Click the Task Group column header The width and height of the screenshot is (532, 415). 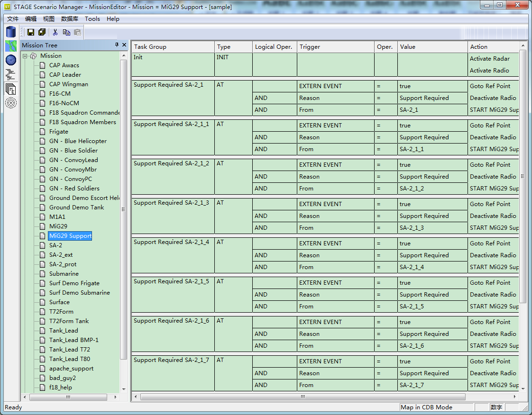pos(173,47)
